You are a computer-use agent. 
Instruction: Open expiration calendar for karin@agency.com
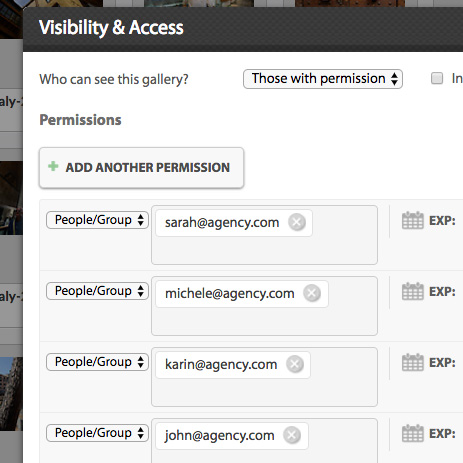(413, 362)
